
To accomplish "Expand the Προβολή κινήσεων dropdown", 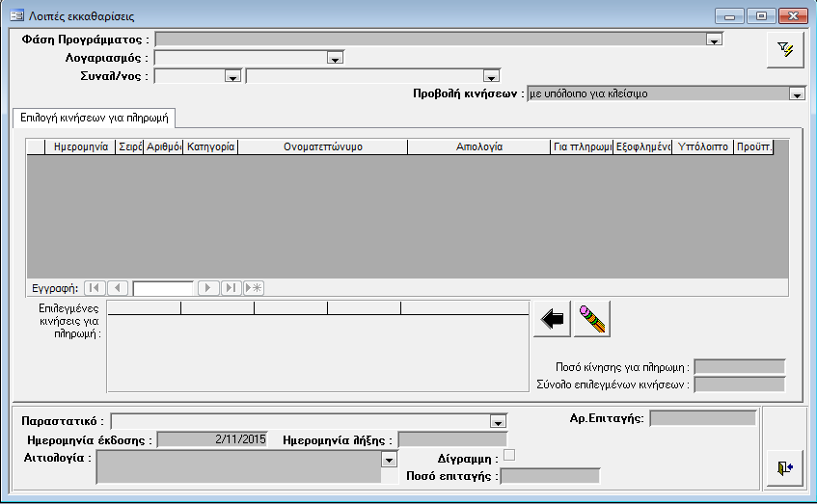I will (796, 94).
